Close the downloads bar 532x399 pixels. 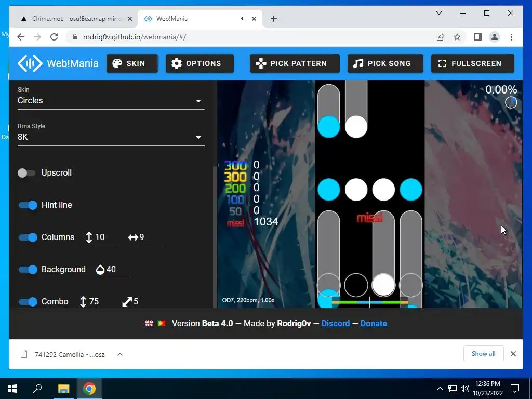pyautogui.click(x=513, y=354)
